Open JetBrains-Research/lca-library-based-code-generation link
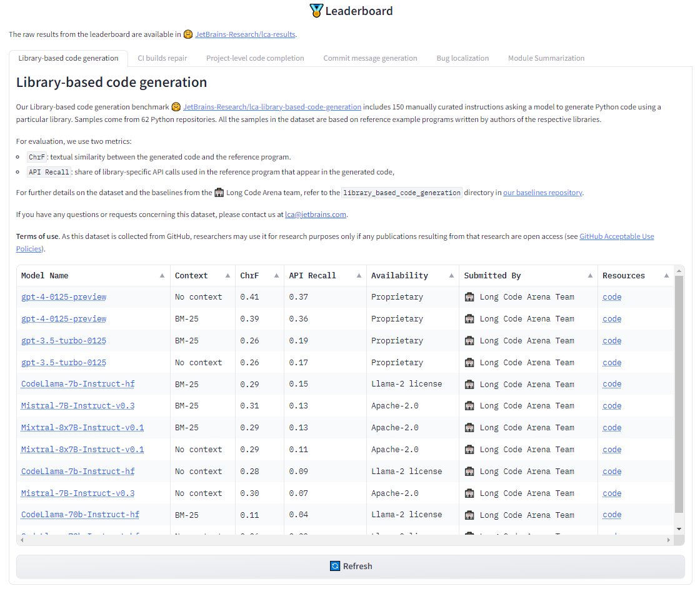Image resolution: width=700 pixels, height=591 pixels. point(272,107)
